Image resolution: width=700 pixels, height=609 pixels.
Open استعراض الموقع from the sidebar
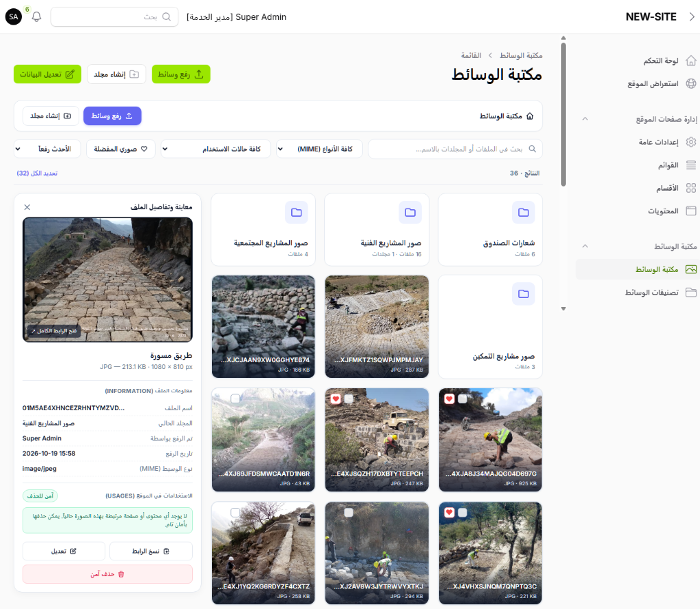point(662,83)
